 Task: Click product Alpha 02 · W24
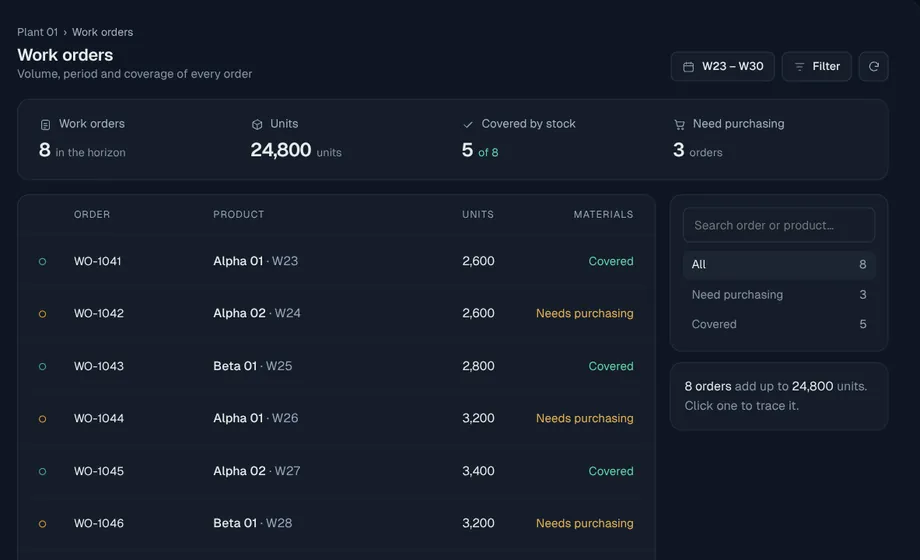pyautogui.click(x=256, y=313)
